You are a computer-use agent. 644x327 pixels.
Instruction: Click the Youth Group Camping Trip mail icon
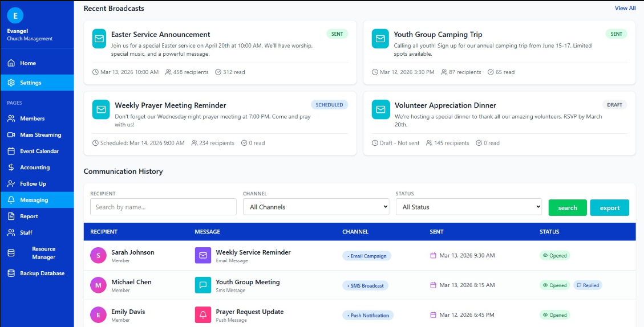point(380,39)
